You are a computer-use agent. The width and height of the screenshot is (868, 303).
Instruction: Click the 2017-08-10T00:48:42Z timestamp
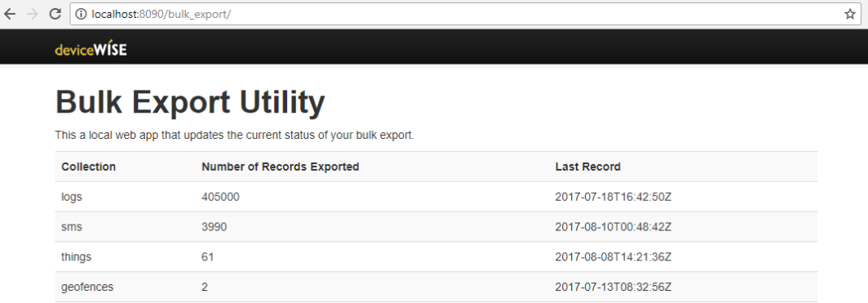pos(613,226)
